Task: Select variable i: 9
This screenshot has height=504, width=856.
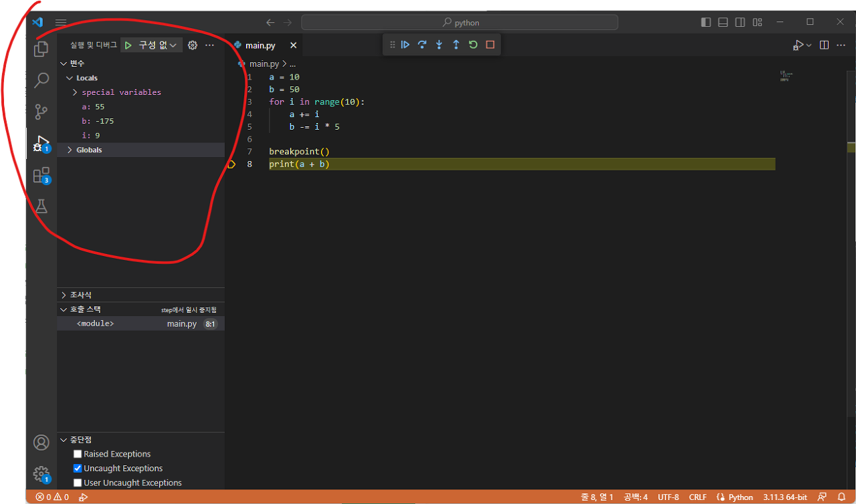Action: point(141,135)
